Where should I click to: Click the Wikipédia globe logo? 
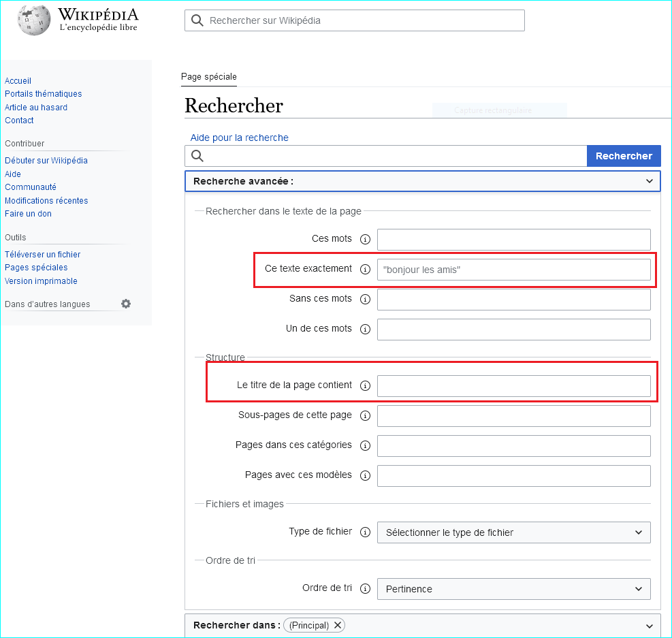coord(34,20)
